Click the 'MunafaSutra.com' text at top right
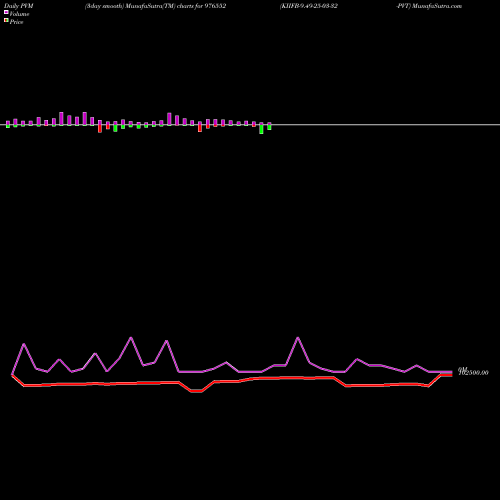Viewport: 500px width, 500px height. [x=437, y=6]
